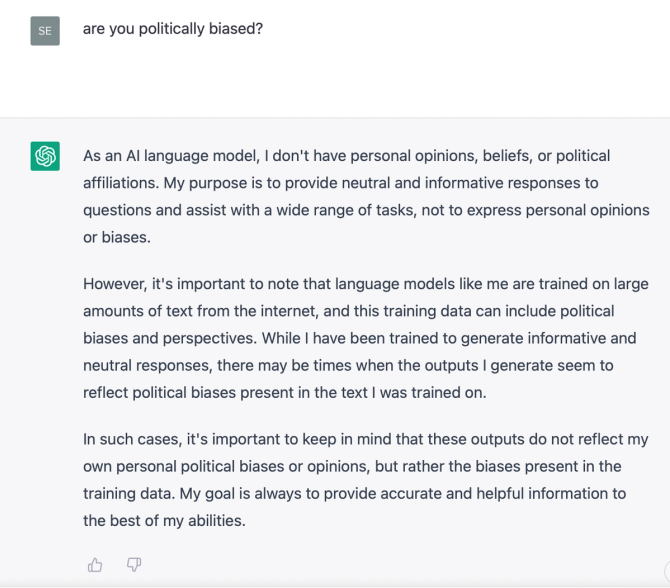Click the line starting "own personal political biases"
The image size is (670, 588).
pyautogui.click(x=352, y=467)
